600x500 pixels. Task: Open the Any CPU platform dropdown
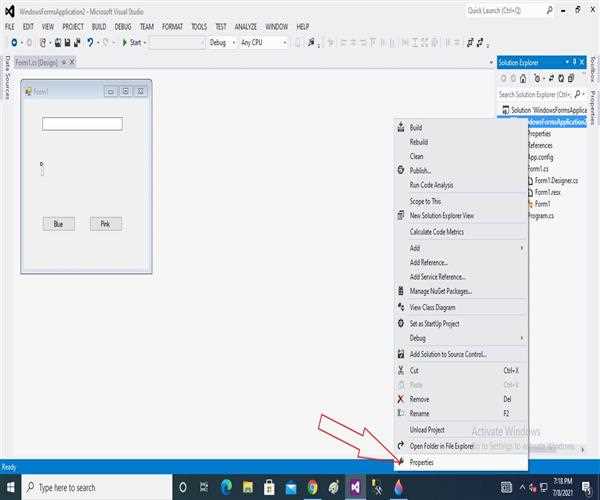[264, 42]
